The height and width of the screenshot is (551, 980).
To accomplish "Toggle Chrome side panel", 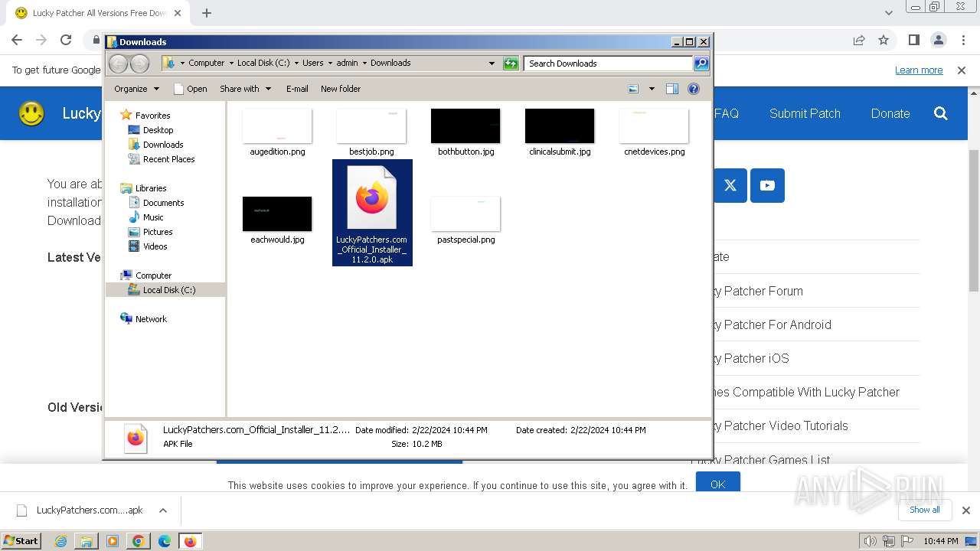I will point(913,40).
